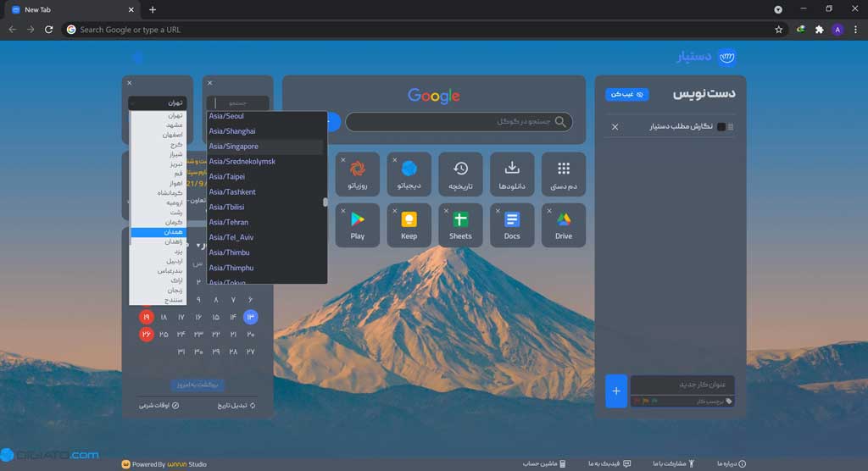Open the Rouziato shortcut tile
The image size is (868, 471).
point(358,175)
